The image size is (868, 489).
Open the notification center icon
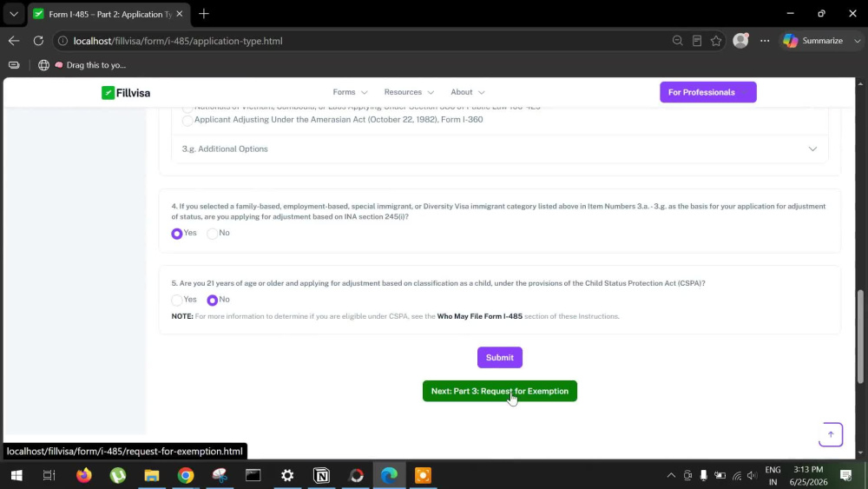coord(845,475)
